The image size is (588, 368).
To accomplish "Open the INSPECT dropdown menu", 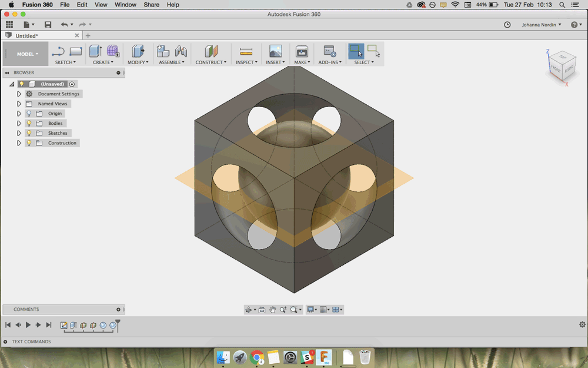I will click(246, 62).
